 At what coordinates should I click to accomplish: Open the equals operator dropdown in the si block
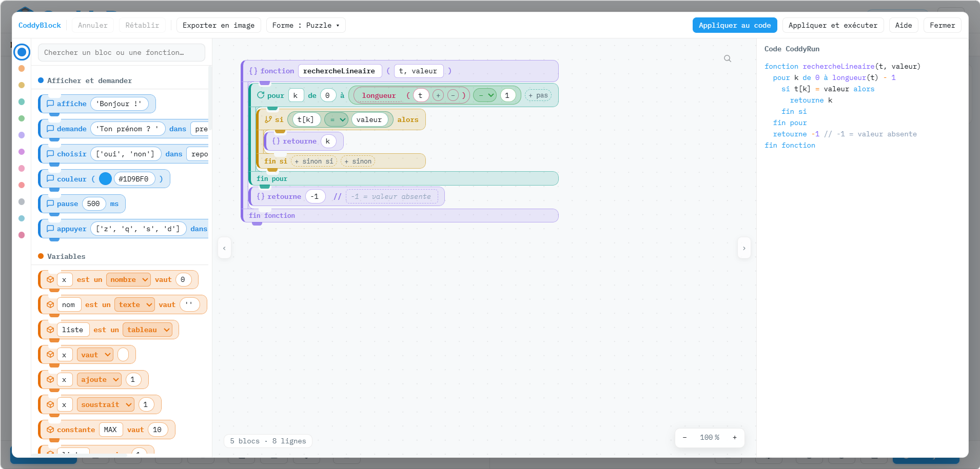337,120
